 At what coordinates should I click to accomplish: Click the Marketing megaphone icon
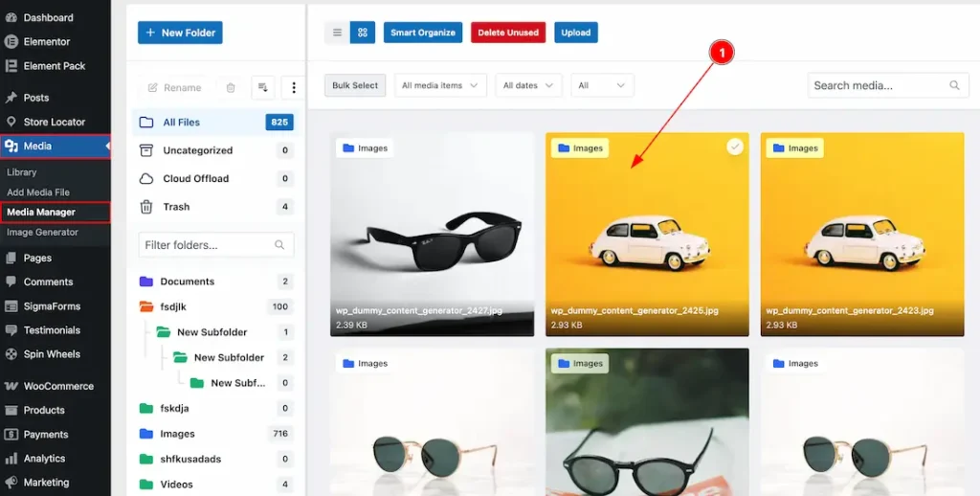click(11, 483)
